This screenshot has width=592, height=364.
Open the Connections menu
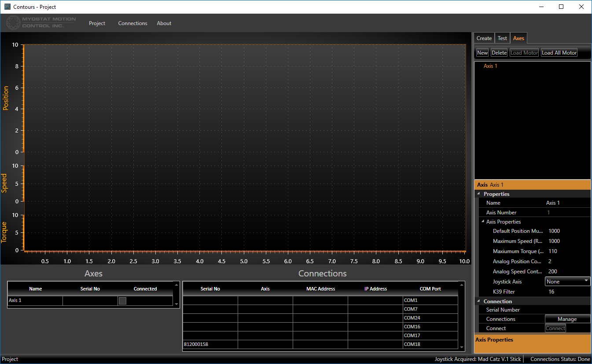tap(132, 23)
